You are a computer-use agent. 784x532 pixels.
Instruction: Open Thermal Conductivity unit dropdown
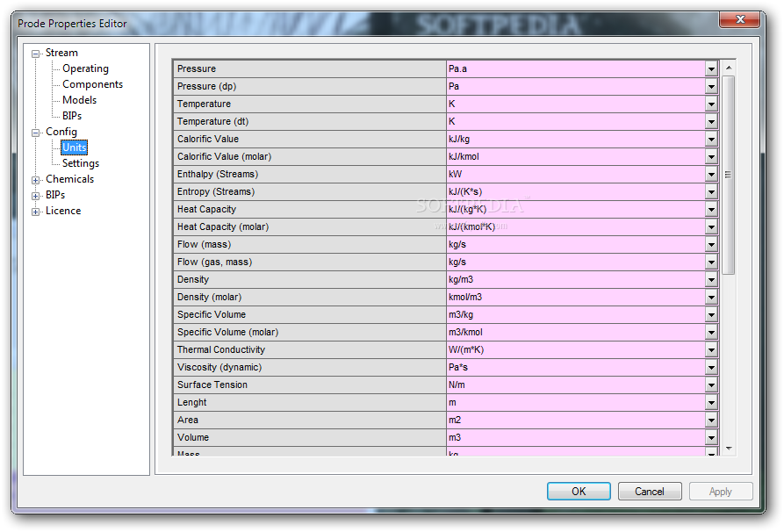(711, 350)
